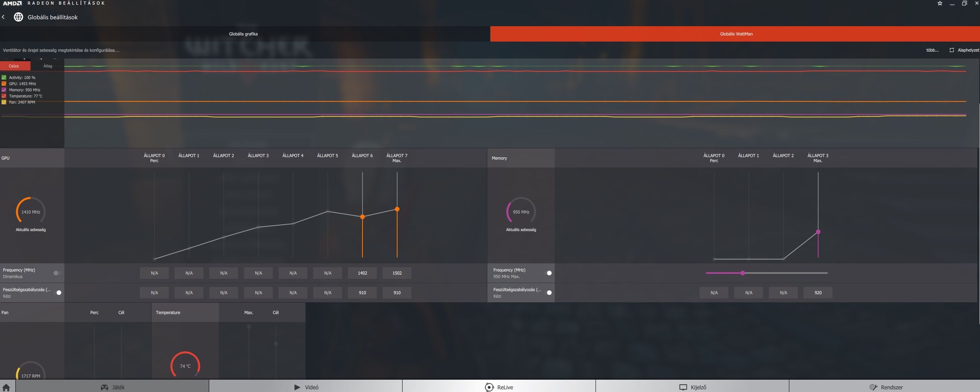The width and height of the screenshot is (980, 392).
Task: Click the Temperature panel header
Action: click(x=185, y=313)
